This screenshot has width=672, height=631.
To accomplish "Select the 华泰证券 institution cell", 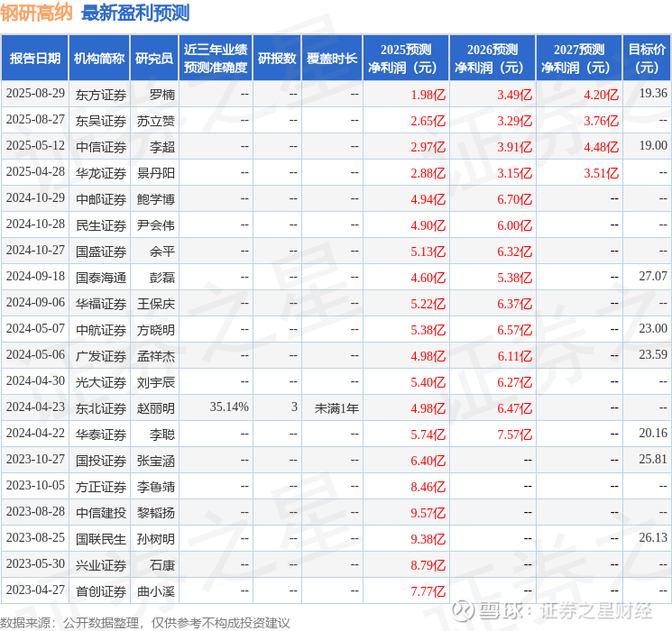I will tap(101, 434).
